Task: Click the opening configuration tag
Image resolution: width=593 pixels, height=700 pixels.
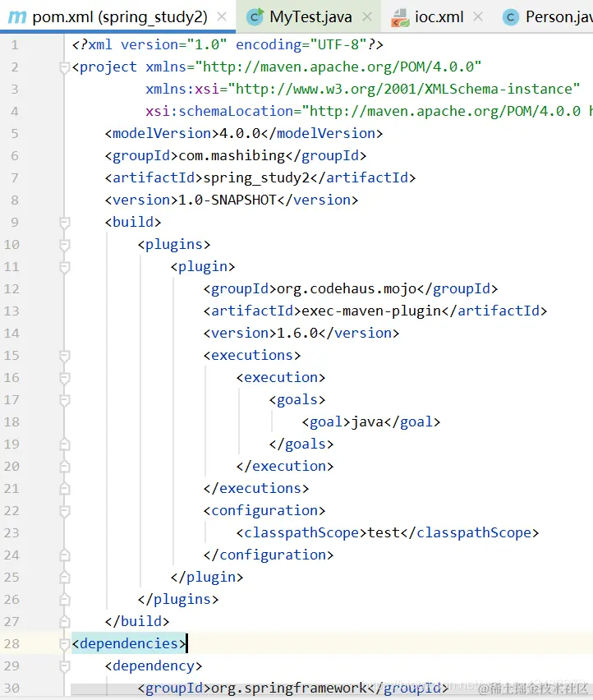Action: [264, 511]
